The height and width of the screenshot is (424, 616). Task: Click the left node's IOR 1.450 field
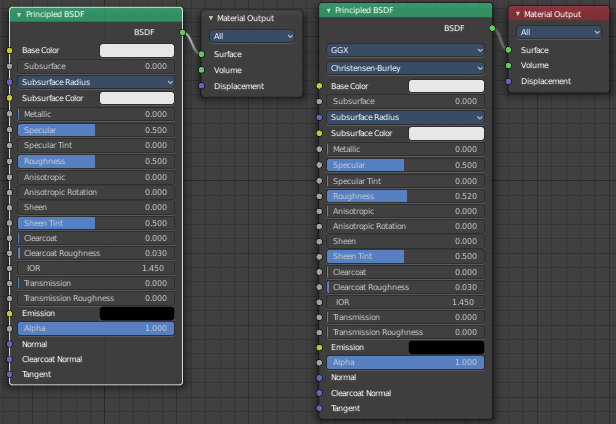pos(96,268)
